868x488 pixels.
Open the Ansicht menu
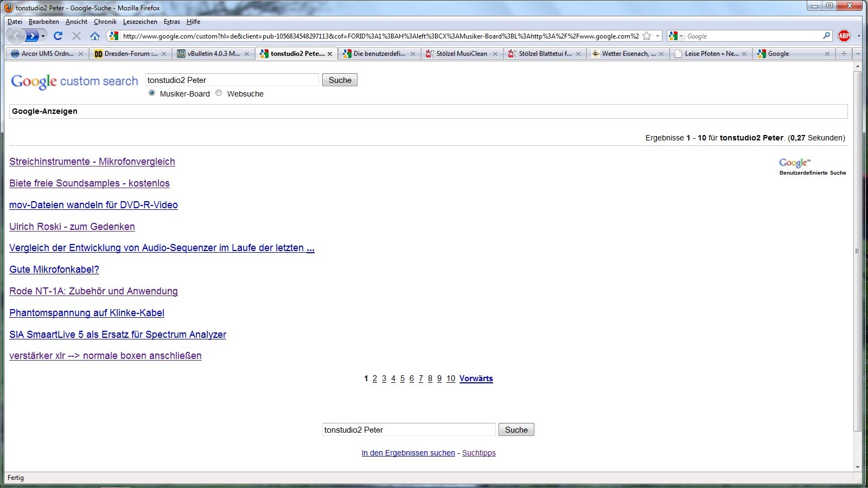tap(76, 22)
